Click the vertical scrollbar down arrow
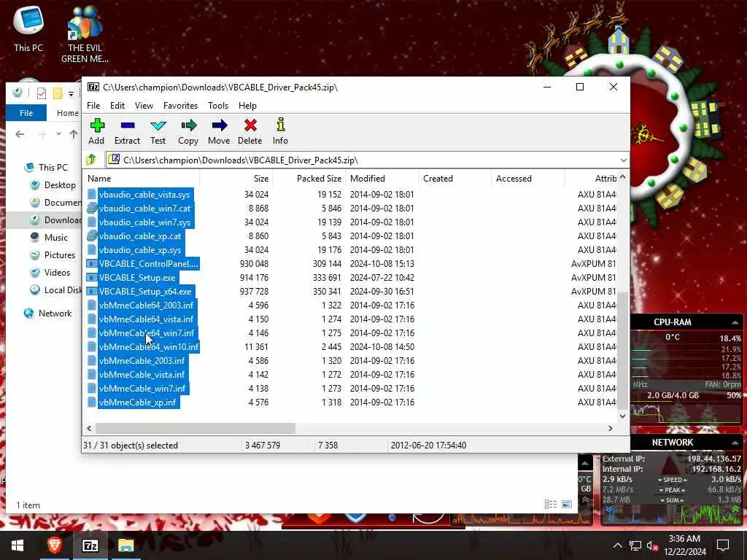The height and width of the screenshot is (560, 747). 622,416
